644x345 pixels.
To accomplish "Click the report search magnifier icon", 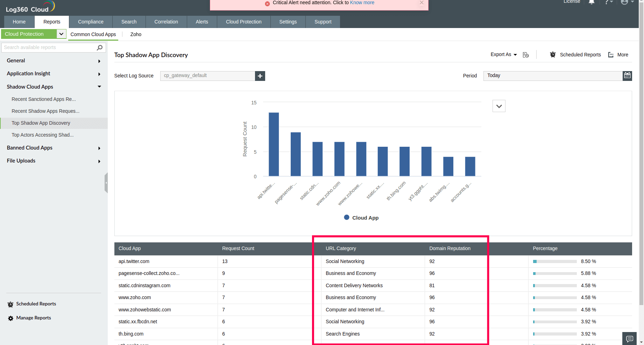I will tap(100, 47).
